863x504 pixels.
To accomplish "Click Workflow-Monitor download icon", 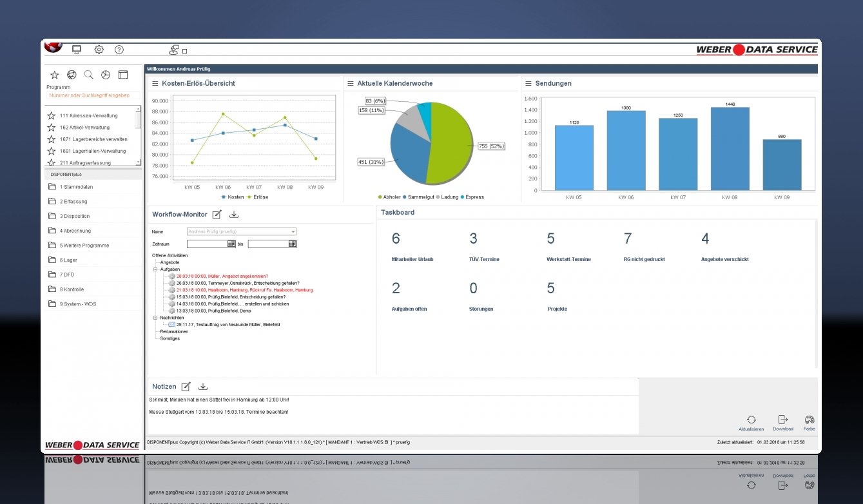I will 234,215.
